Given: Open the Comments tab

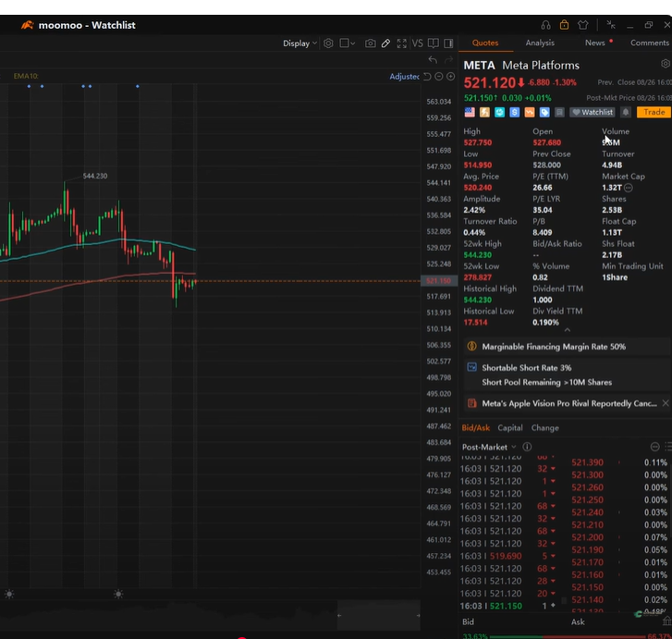Looking at the screenshot, I should point(650,43).
